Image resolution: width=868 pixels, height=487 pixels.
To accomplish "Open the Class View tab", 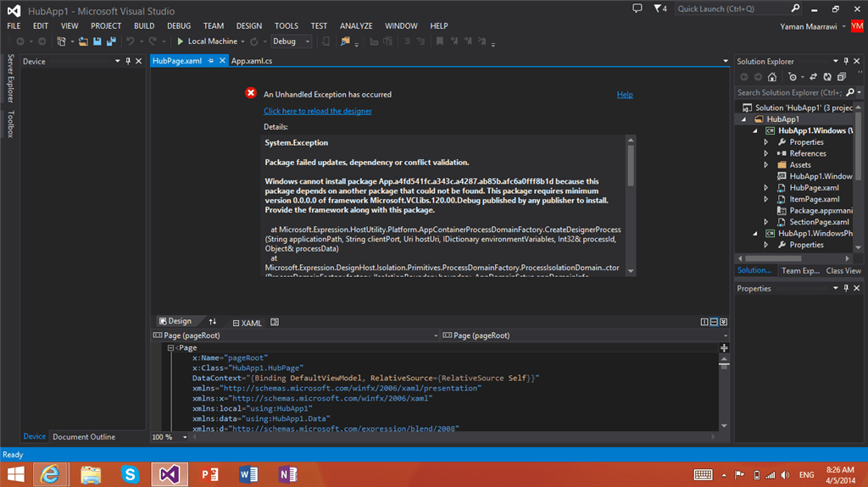I will point(843,271).
